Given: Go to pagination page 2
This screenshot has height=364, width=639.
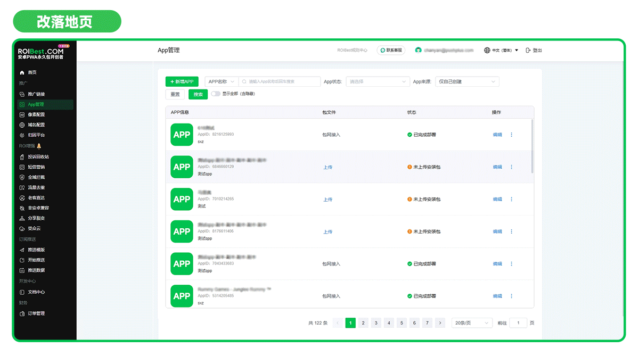Looking at the screenshot, I should [363, 322].
